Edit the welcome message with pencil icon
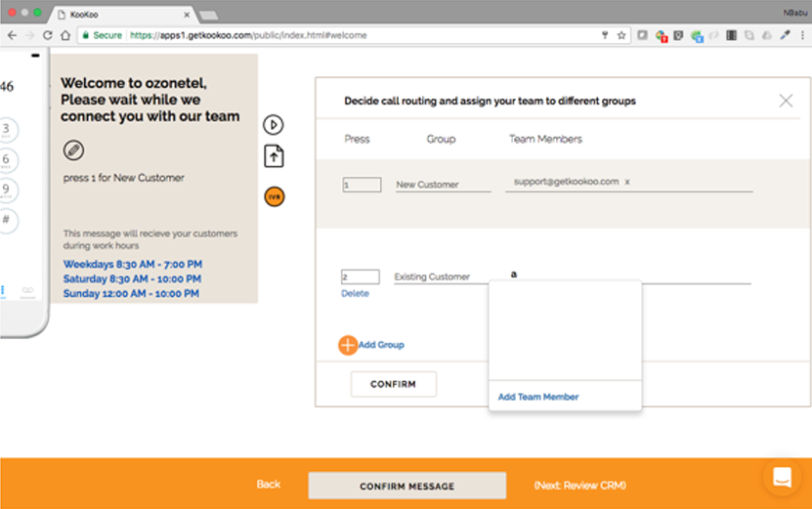Screen dimensions: 812x509 (73, 150)
